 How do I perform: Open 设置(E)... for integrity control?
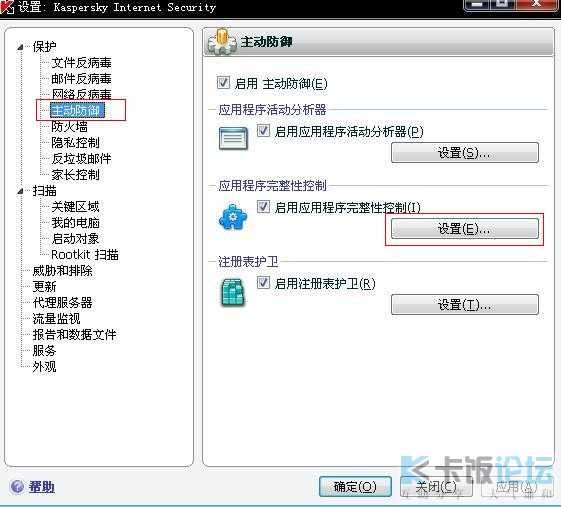click(x=465, y=229)
